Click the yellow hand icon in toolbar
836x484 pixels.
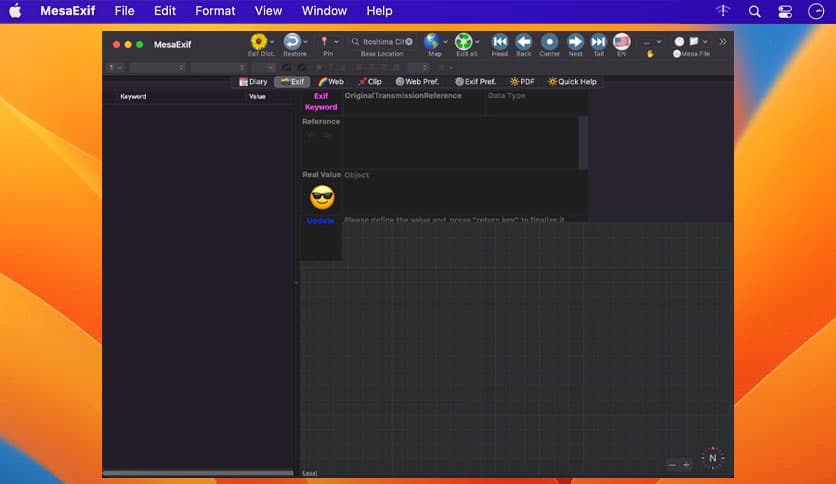(650, 54)
